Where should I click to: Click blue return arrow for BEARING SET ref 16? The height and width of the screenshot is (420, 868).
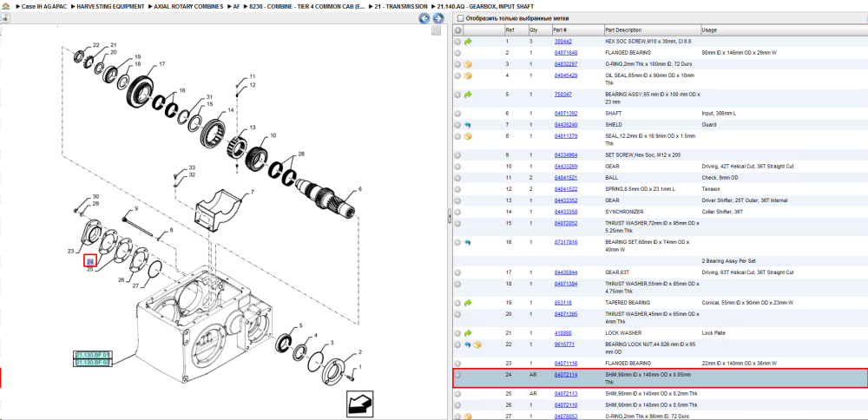[468, 242]
